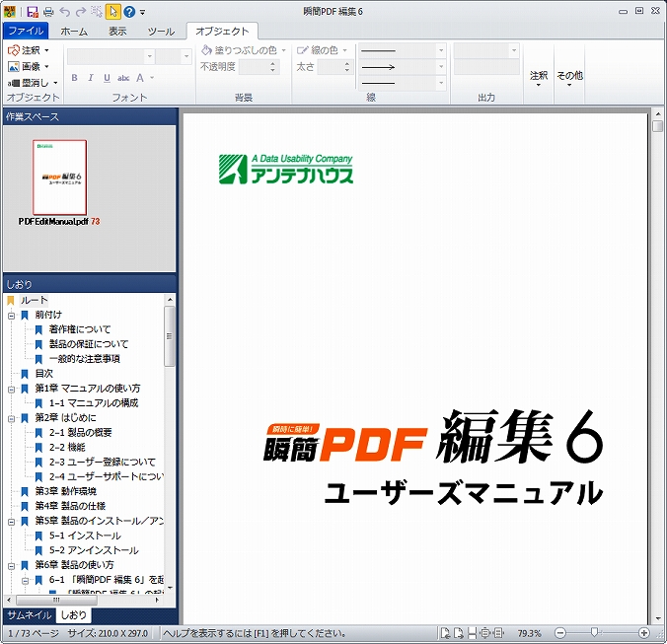The height and width of the screenshot is (644, 667).
Task: Select the オブジェクト ribbon tab
Action: point(222,31)
